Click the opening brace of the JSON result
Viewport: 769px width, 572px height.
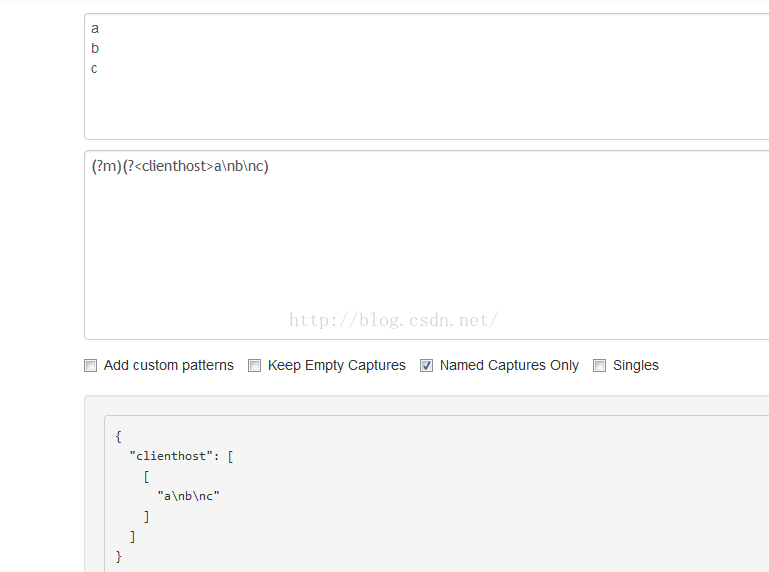pos(118,436)
